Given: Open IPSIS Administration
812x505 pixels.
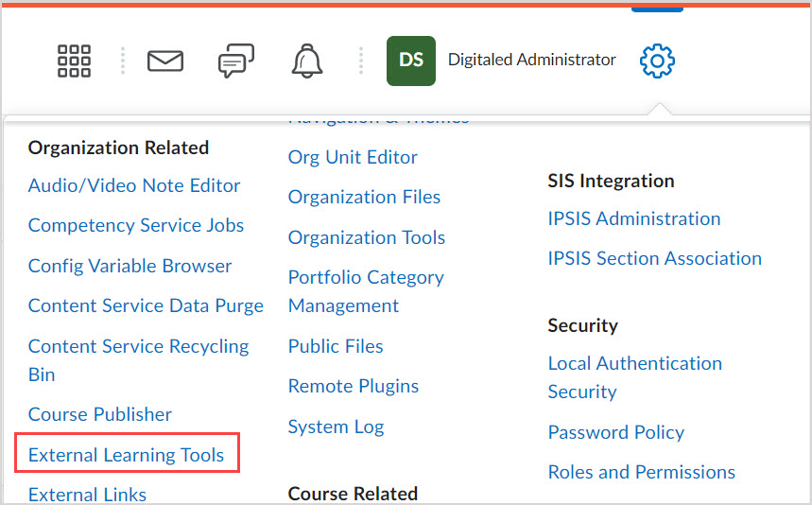Looking at the screenshot, I should pyautogui.click(x=634, y=218).
